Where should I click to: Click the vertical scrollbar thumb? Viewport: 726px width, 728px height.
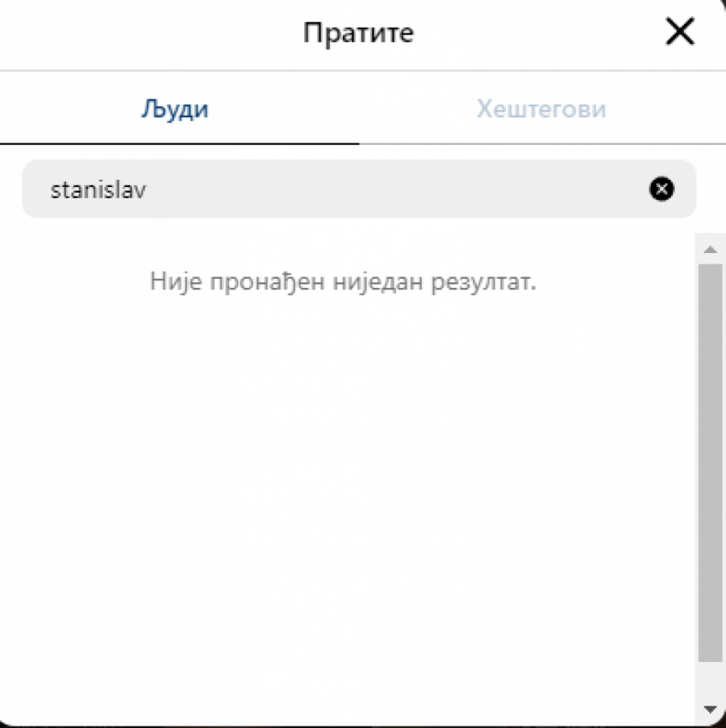[711, 460]
